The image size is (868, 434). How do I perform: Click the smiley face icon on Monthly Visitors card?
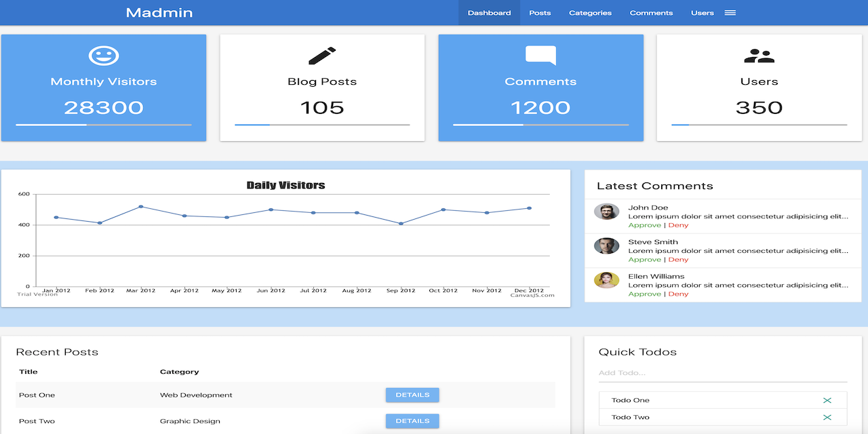[103, 57]
